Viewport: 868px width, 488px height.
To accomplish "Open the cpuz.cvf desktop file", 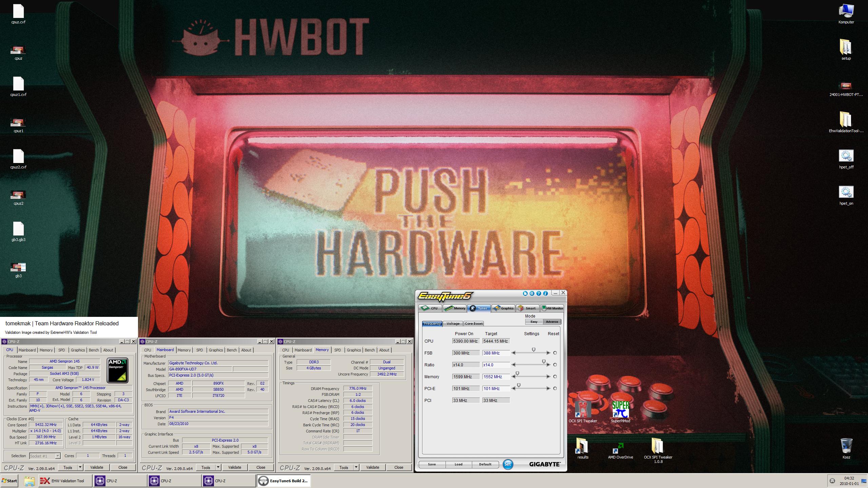I will [x=18, y=14].
